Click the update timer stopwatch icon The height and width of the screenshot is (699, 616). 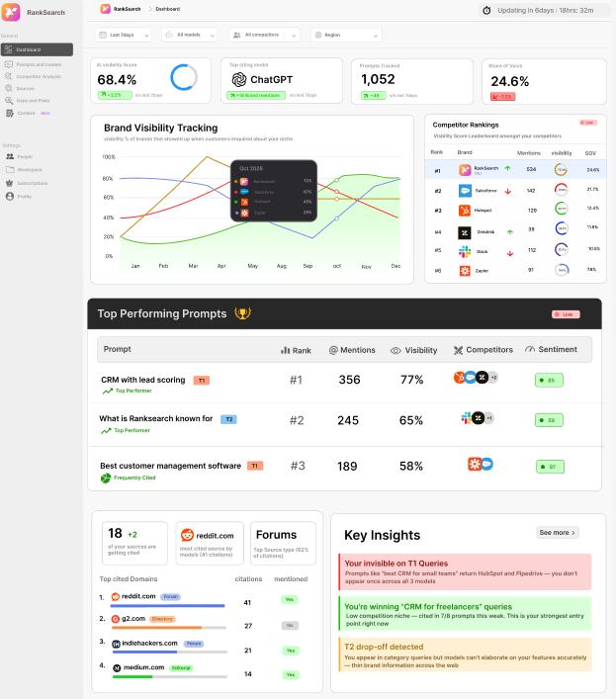[486, 10]
